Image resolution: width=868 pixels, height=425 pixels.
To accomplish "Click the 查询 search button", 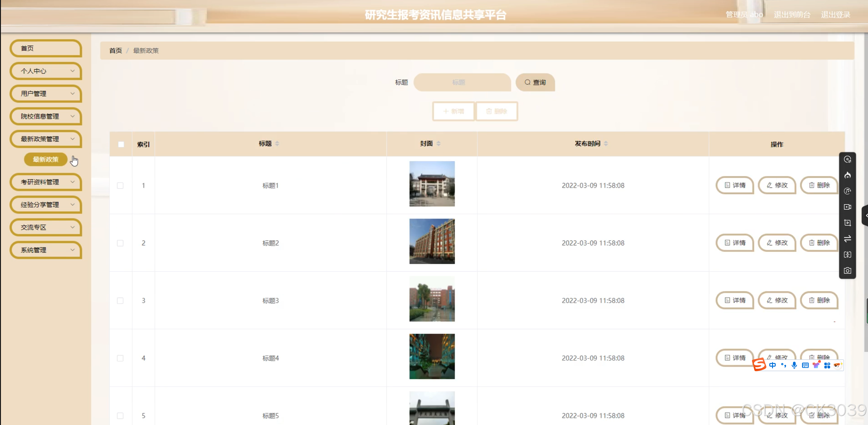I will tap(535, 82).
